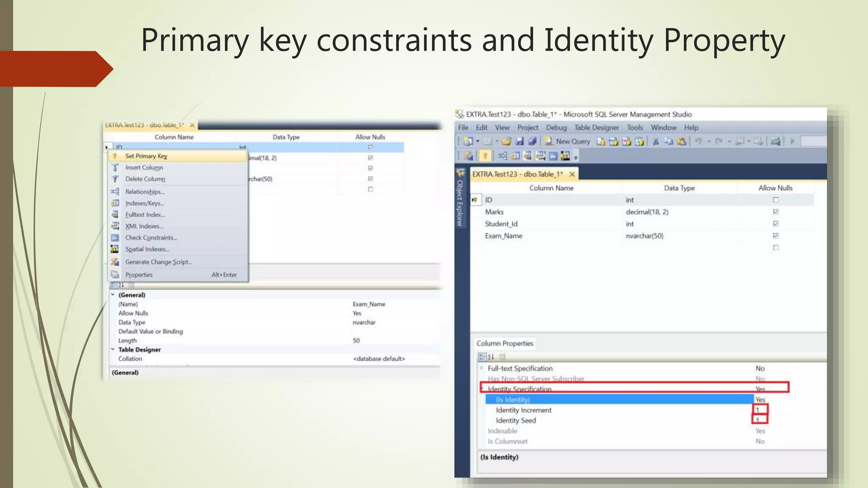Screen dimensions: 868x488
Task: Open the Tools menu
Action: (x=634, y=128)
